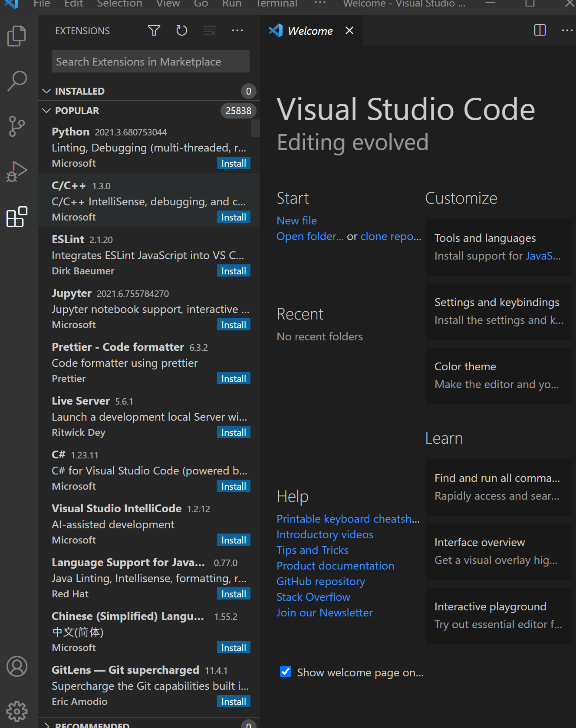The image size is (576, 728).
Task: Open Find and run all commands card
Action: [499, 488]
